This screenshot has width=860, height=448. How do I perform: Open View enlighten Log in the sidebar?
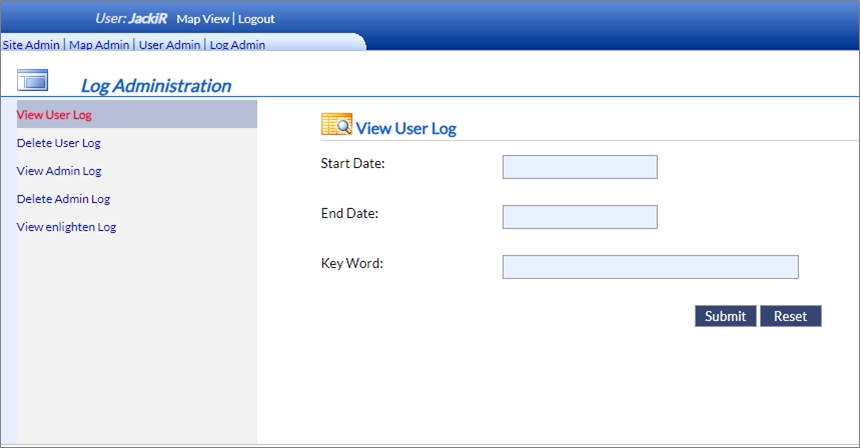coord(66,227)
